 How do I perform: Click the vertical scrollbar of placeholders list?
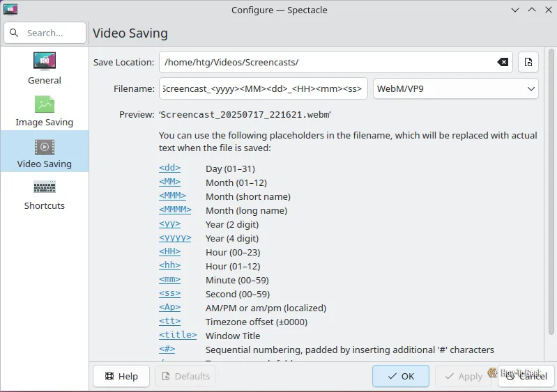click(551, 192)
